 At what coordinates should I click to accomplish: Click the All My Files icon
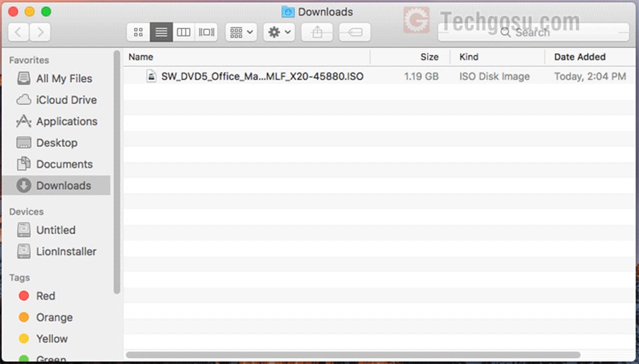click(24, 79)
